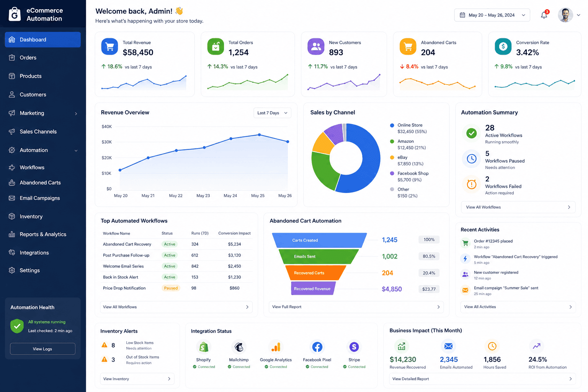Click the workflow triggered lightning icon
This screenshot has height=392, width=588.
pyautogui.click(x=465, y=259)
